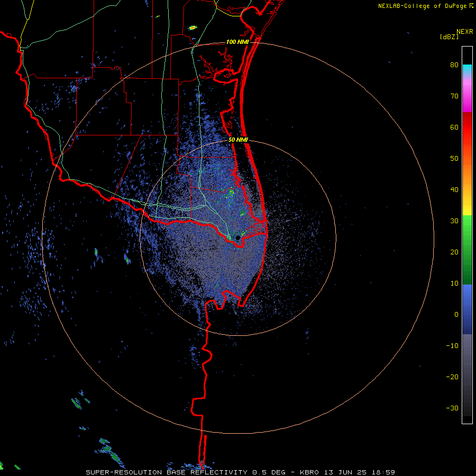Viewport: 476px width, 476px height.
Task: Click the NEXLAB-College of DuPage credit text
Action: click(x=422, y=6)
